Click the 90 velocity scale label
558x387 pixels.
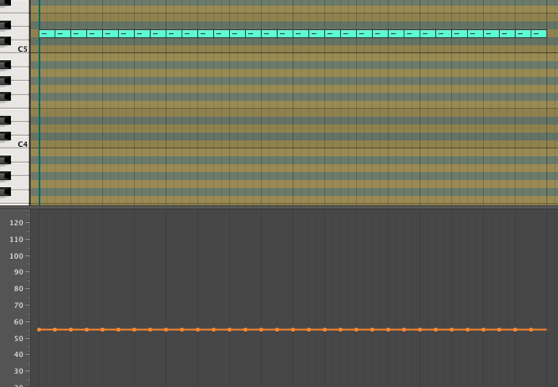tap(19, 272)
